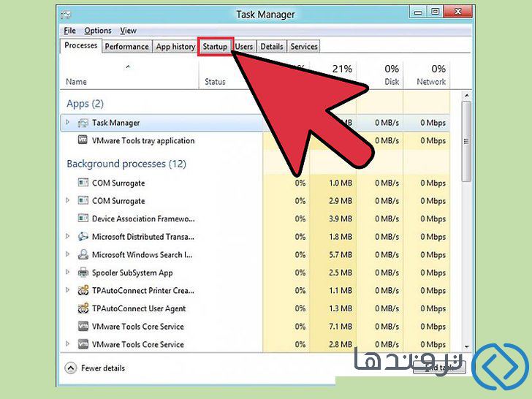Click the 1.8 MB memory value
This screenshot has height=399, width=532.
[x=341, y=237]
